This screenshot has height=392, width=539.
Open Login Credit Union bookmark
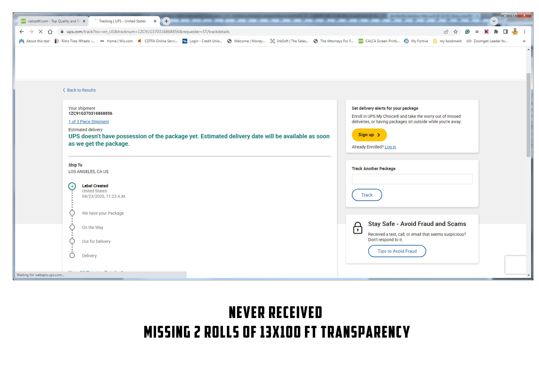[x=202, y=41]
